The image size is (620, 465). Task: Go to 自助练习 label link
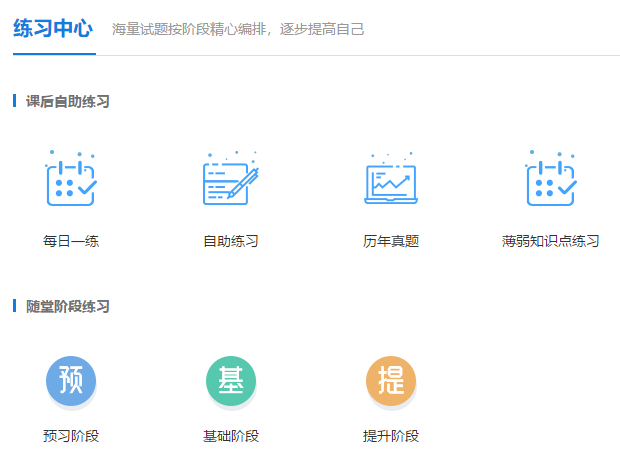pyautogui.click(x=231, y=241)
